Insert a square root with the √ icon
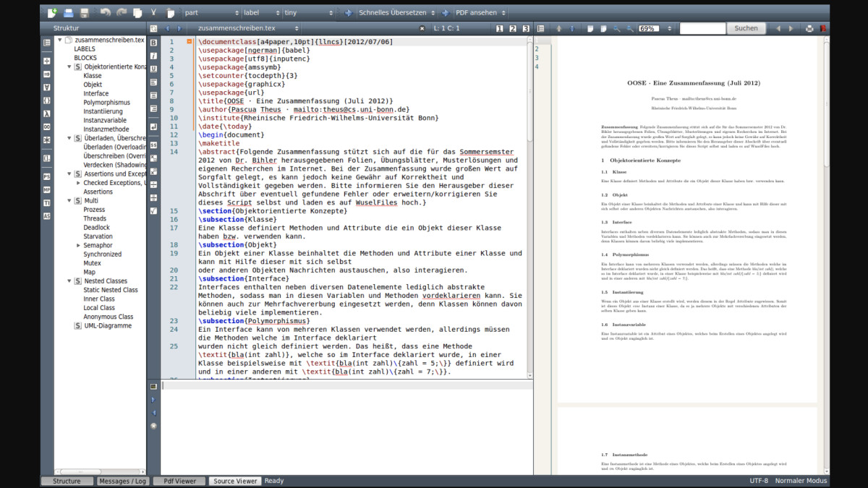The image size is (868, 488). (153, 210)
